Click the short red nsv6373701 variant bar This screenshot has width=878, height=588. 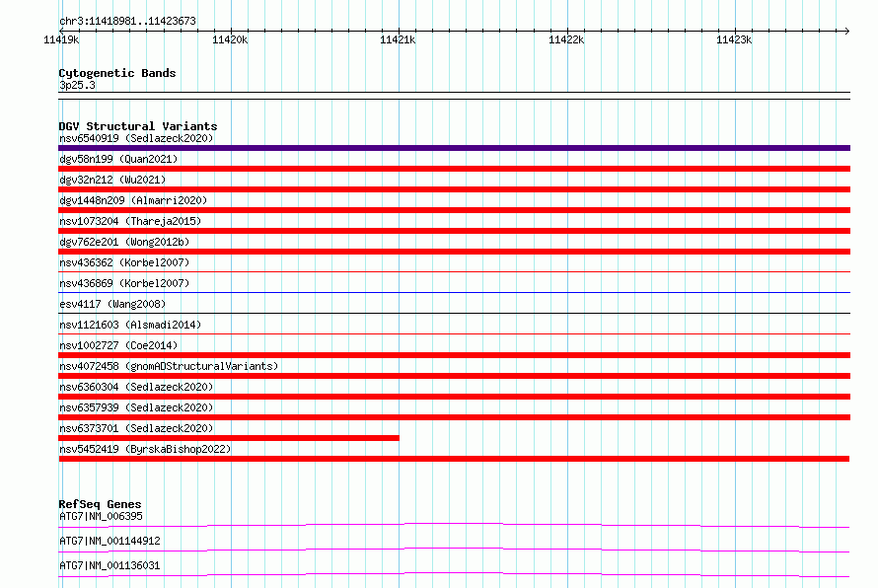pyautogui.click(x=229, y=438)
